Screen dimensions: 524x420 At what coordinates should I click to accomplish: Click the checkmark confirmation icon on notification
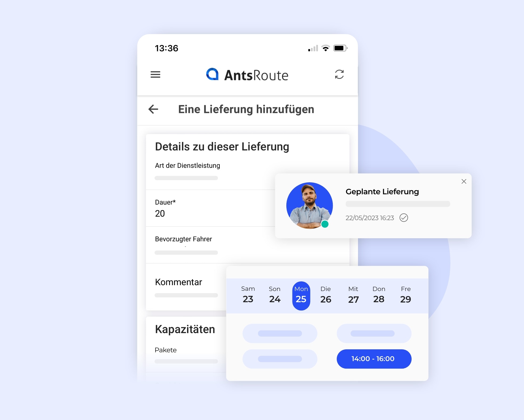404,218
